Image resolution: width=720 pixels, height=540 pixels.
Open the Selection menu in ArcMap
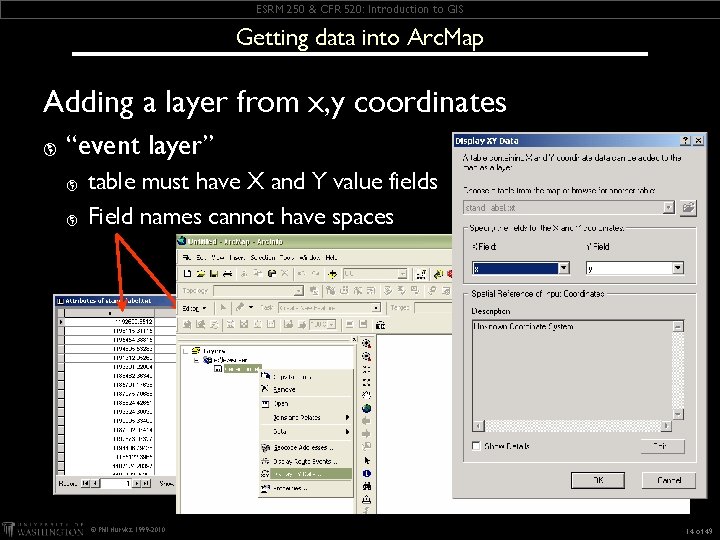pyautogui.click(x=263, y=258)
